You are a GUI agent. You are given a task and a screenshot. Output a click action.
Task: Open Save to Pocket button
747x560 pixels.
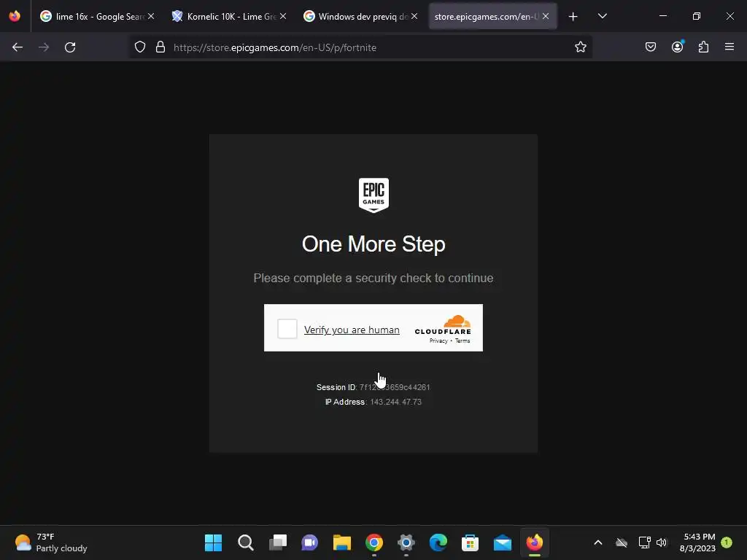(x=651, y=47)
